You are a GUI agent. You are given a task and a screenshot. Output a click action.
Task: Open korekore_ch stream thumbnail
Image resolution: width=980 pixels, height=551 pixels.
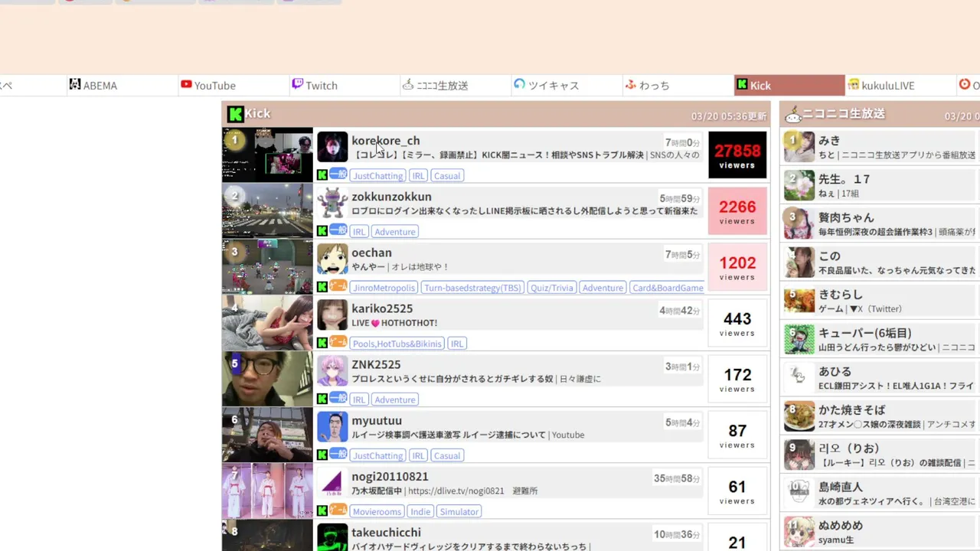pos(268,155)
